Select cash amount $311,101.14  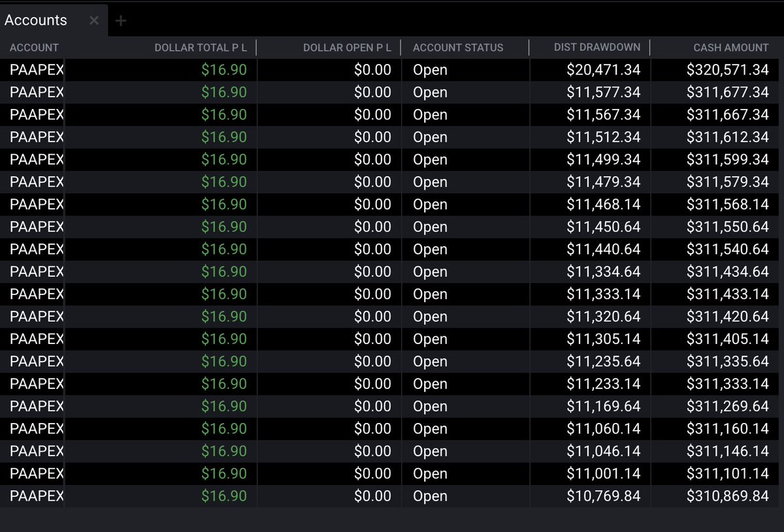click(x=728, y=473)
